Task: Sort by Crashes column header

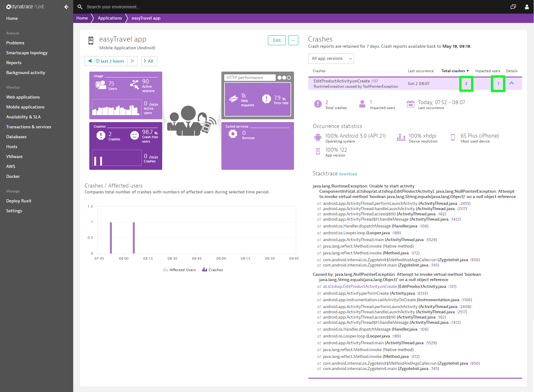Action: (x=319, y=71)
